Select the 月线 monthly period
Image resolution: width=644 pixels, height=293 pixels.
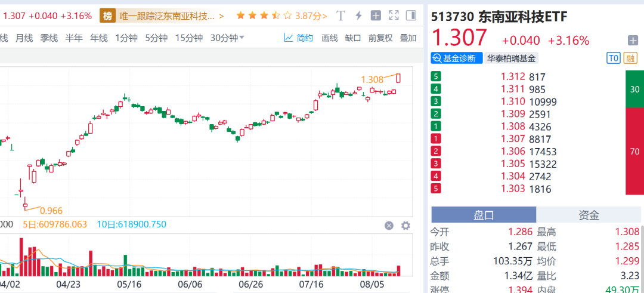24,38
